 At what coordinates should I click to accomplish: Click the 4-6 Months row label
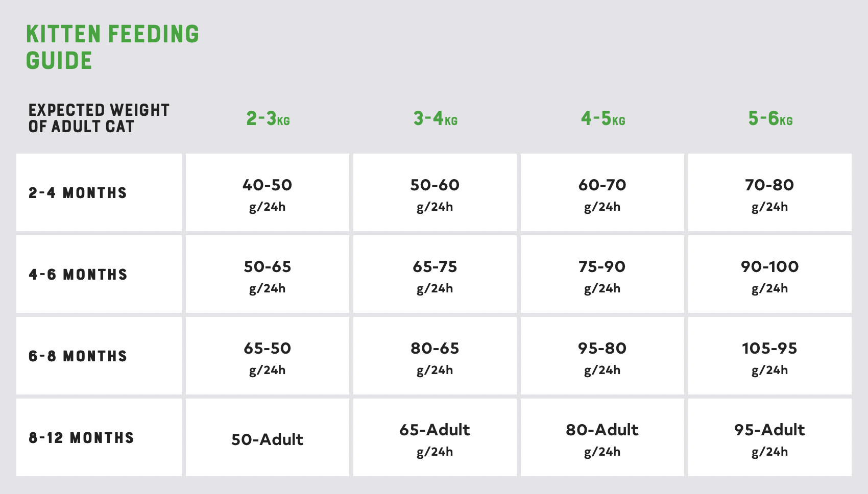(x=78, y=275)
